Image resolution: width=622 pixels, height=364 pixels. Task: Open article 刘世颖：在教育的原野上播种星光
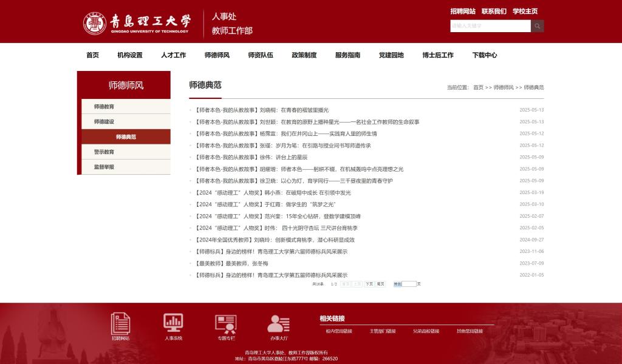(x=307, y=122)
